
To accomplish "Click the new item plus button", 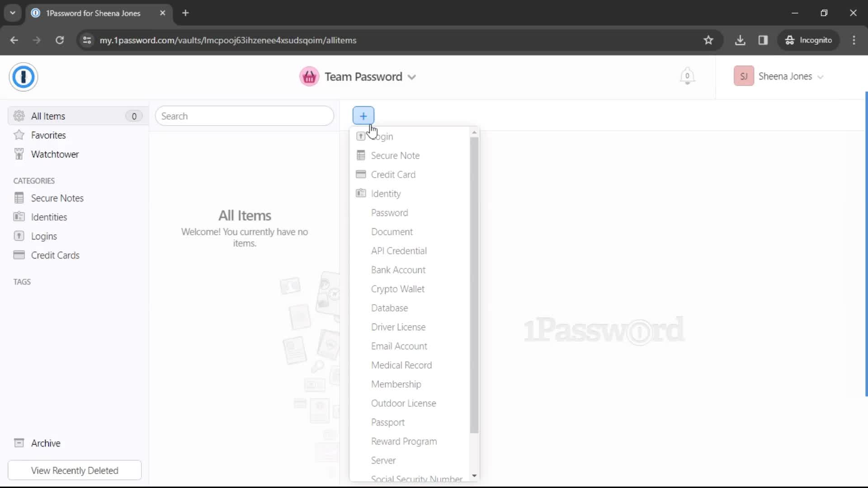I will pyautogui.click(x=363, y=116).
